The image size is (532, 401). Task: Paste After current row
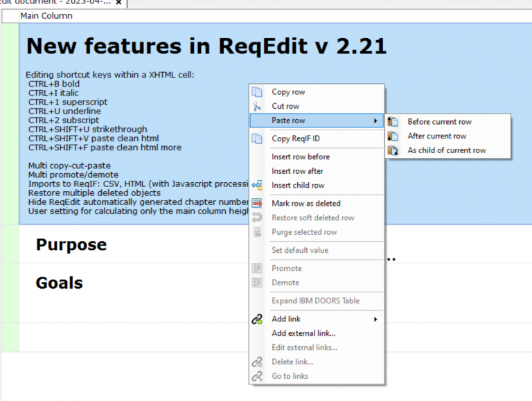[448, 136]
